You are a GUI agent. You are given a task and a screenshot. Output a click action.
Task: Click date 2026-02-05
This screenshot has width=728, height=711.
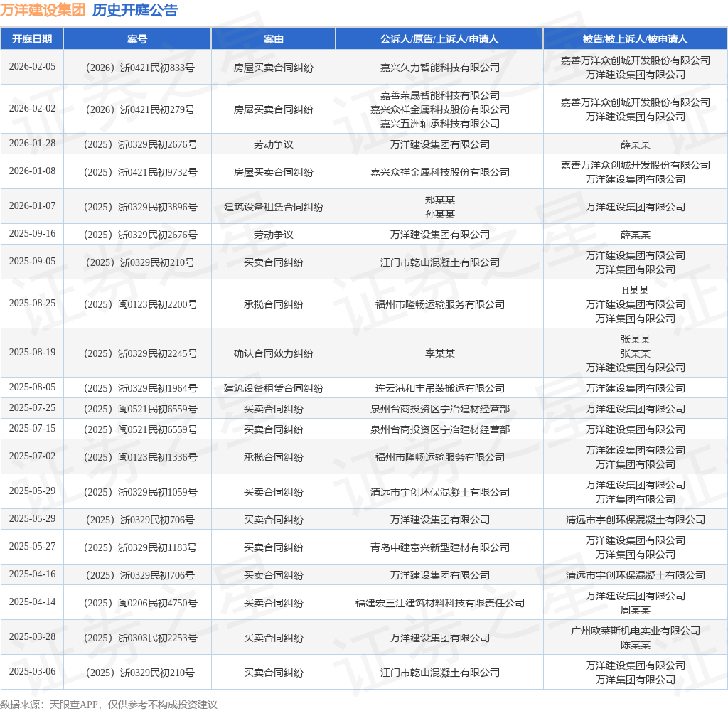pos(32,67)
